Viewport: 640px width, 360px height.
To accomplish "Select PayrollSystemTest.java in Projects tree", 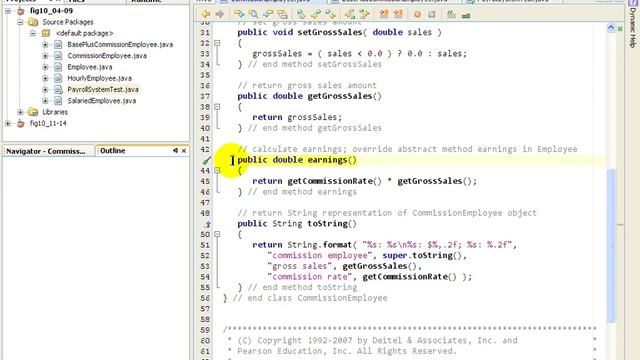I will tap(103, 89).
